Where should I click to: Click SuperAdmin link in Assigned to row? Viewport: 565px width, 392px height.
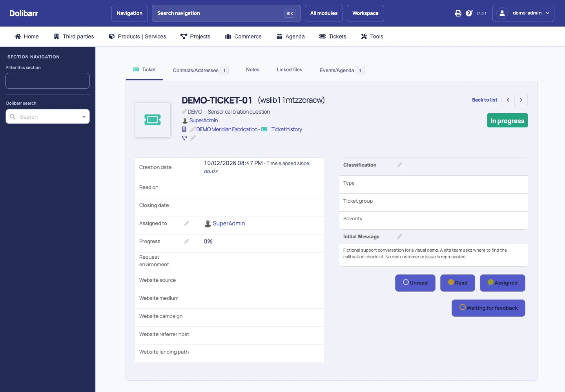point(229,223)
